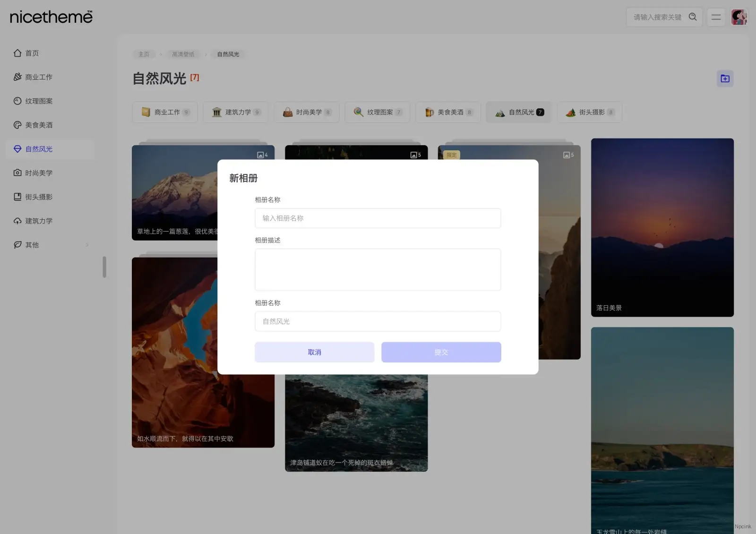This screenshot has width=756, height=534.
Task: Switch to the 建筑力学 category tab
Action: (x=235, y=112)
